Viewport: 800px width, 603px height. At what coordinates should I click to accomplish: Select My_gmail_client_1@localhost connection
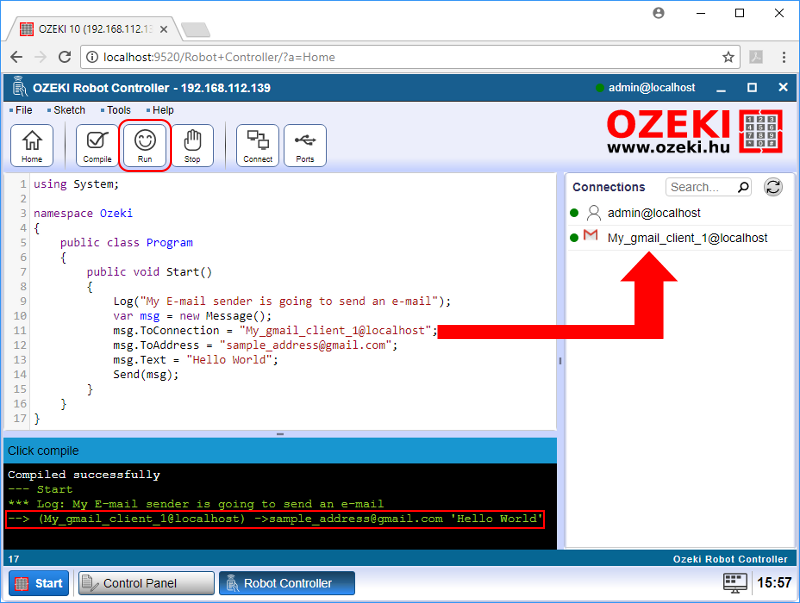click(x=687, y=238)
